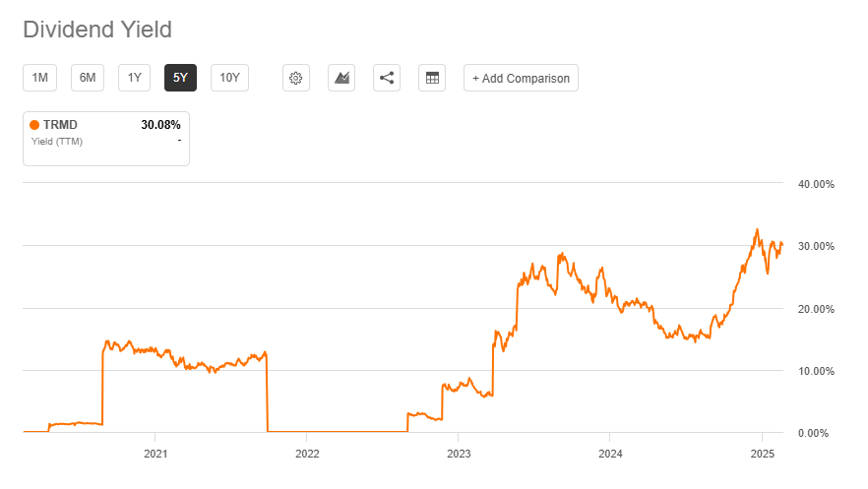Click the orange TRMD series dot
Viewport: 868px width, 489px height.
[34, 125]
